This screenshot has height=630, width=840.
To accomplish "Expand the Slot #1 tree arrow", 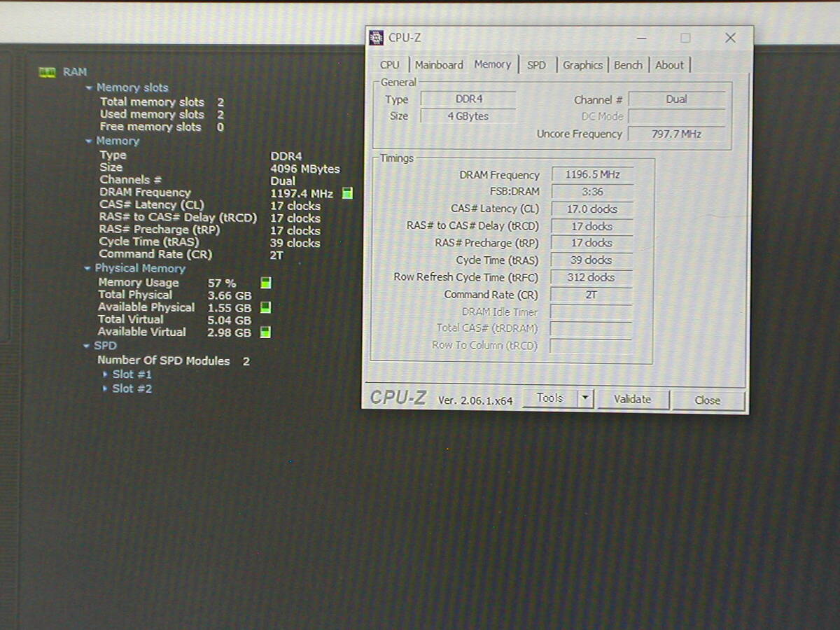I will click(106, 374).
